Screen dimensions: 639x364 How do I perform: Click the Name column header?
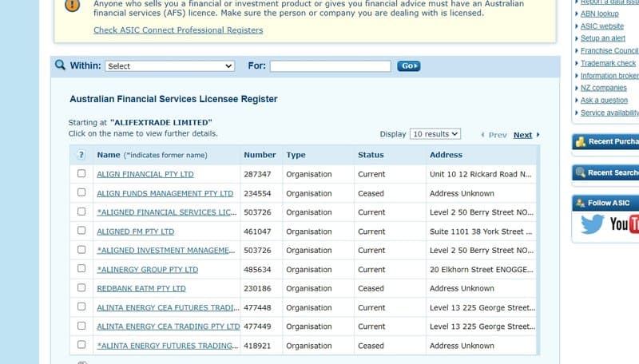pyautogui.click(x=109, y=155)
